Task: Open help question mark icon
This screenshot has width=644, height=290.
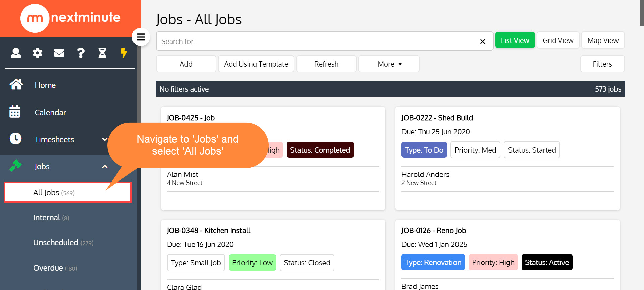Action: (81, 53)
